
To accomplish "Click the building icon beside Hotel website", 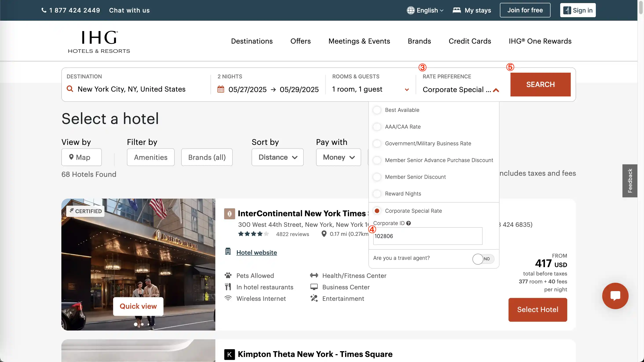I will click(x=228, y=251).
